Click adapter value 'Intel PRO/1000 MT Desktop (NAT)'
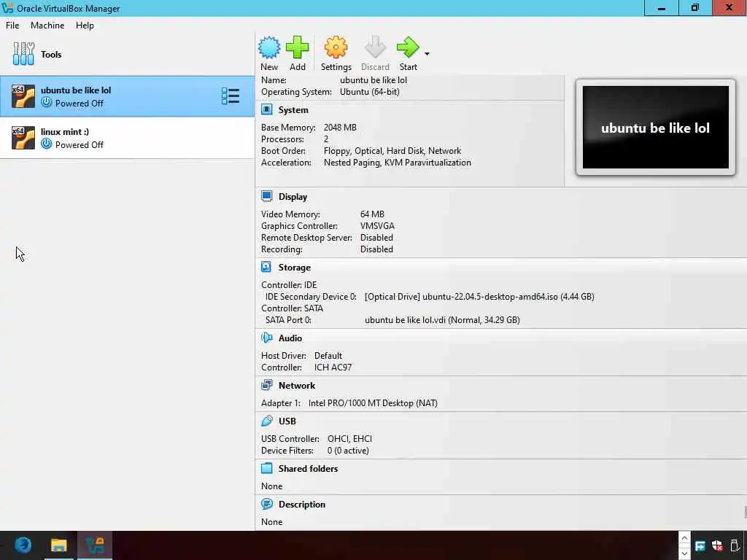This screenshot has width=747, height=560. 373,403
